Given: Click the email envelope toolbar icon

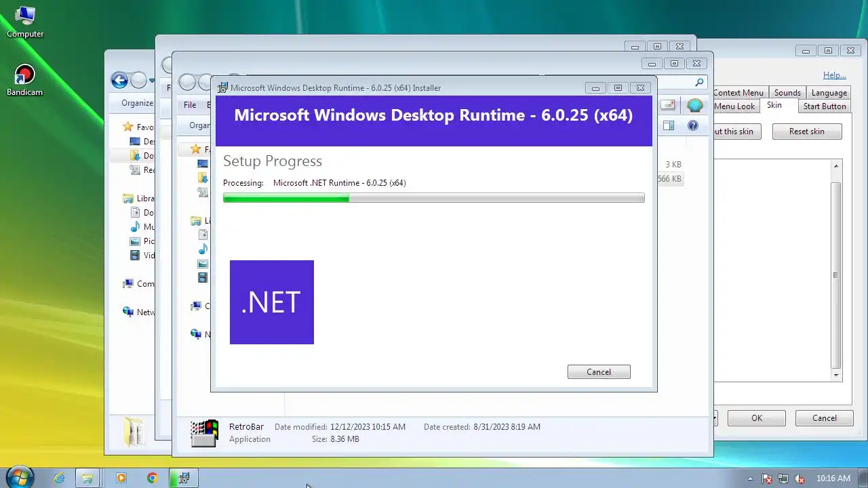Looking at the screenshot, I should (x=668, y=105).
